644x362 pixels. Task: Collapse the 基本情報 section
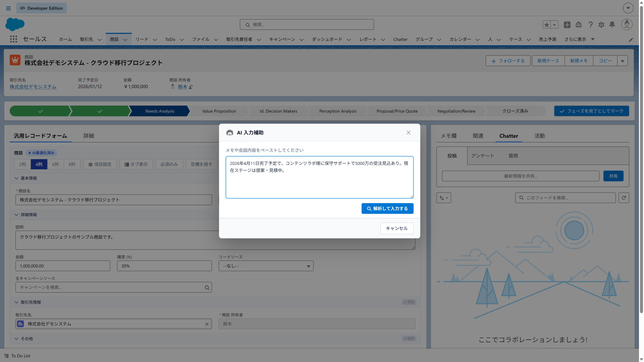pyautogui.click(x=17, y=178)
